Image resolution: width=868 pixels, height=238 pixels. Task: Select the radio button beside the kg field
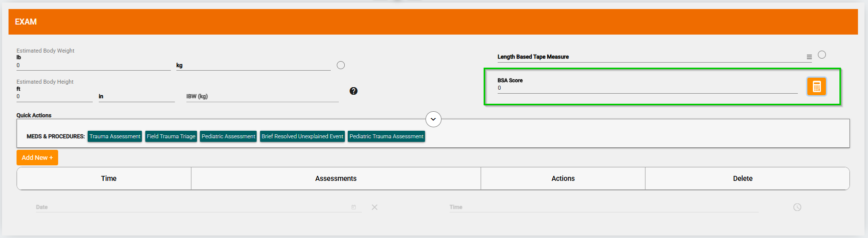(x=341, y=65)
